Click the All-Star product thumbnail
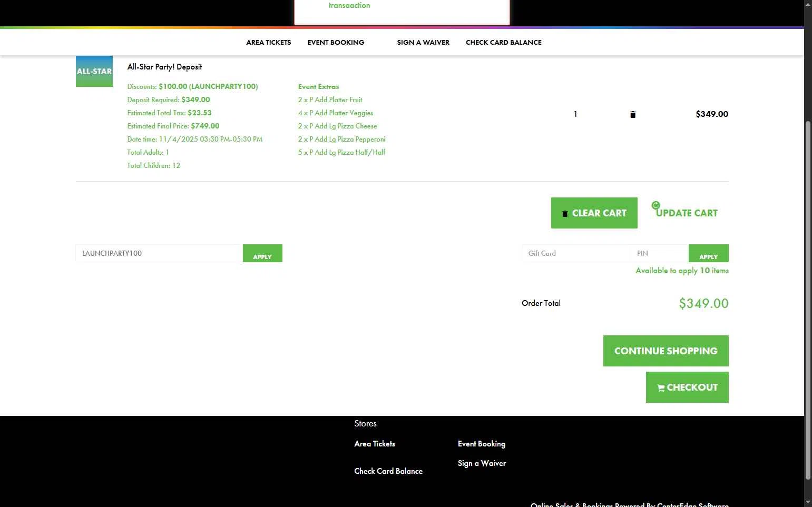Image resolution: width=812 pixels, height=507 pixels. coord(94,71)
